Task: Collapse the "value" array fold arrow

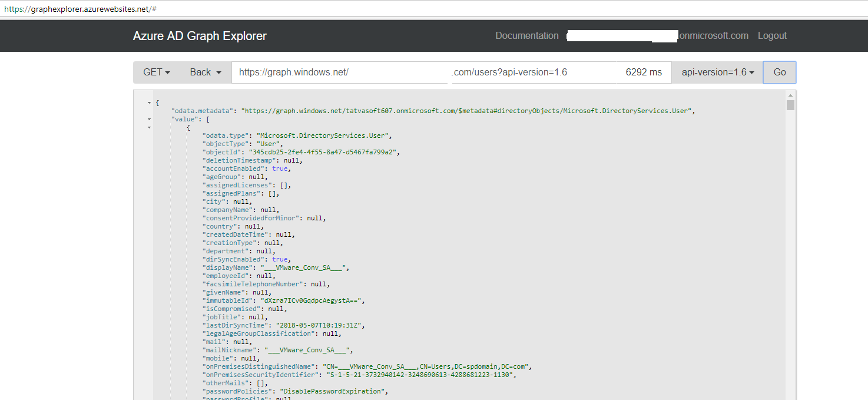Action: tap(150, 120)
